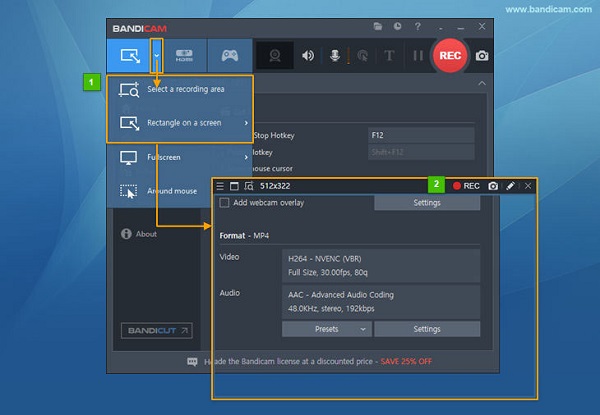This screenshot has width=600, height=415.
Task: Click the rectangle window fullscreen square icon
Action: pos(234,186)
